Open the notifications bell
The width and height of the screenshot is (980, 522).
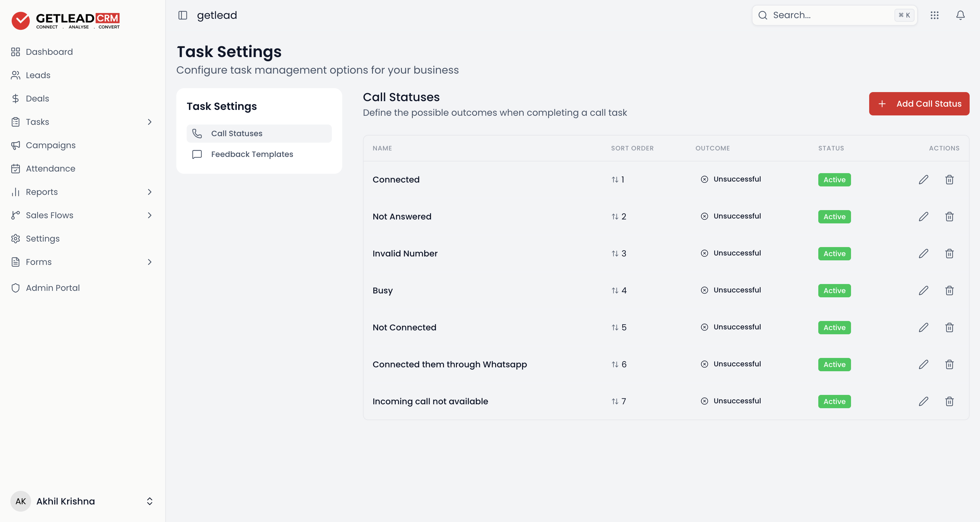pyautogui.click(x=960, y=15)
